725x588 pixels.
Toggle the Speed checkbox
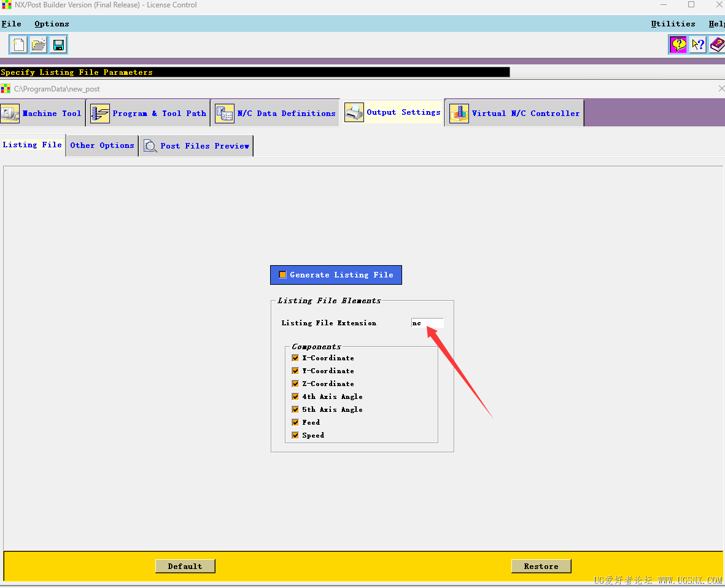tap(295, 435)
